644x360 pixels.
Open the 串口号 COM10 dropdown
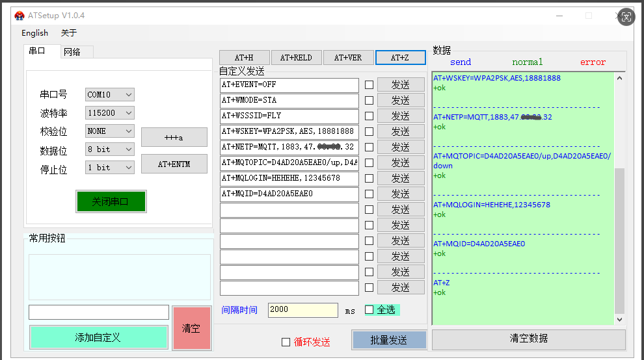click(110, 95)
